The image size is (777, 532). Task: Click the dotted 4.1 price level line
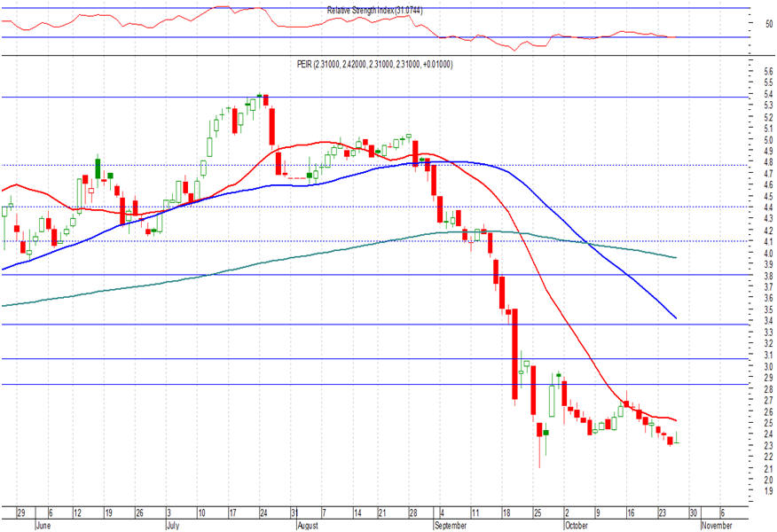tap(374, 242)
